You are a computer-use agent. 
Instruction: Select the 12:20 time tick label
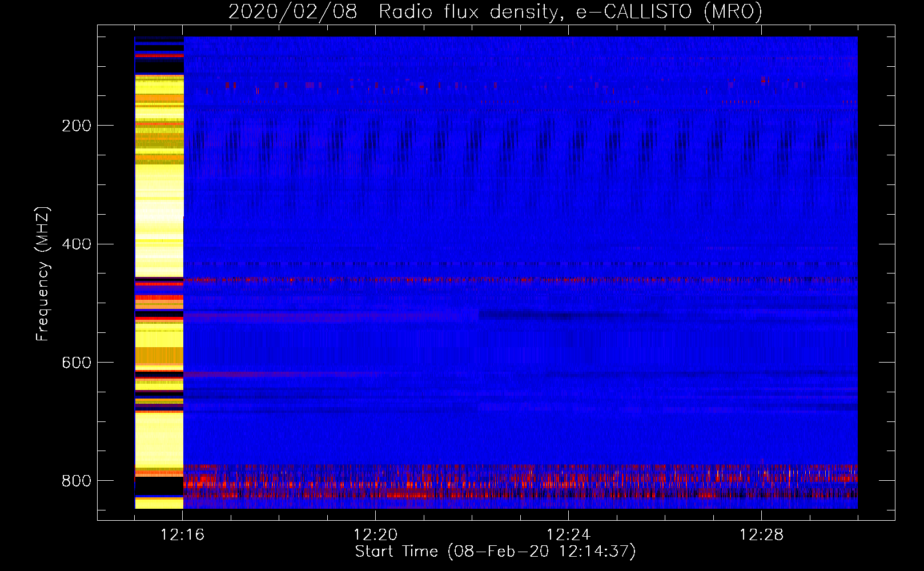375,535
